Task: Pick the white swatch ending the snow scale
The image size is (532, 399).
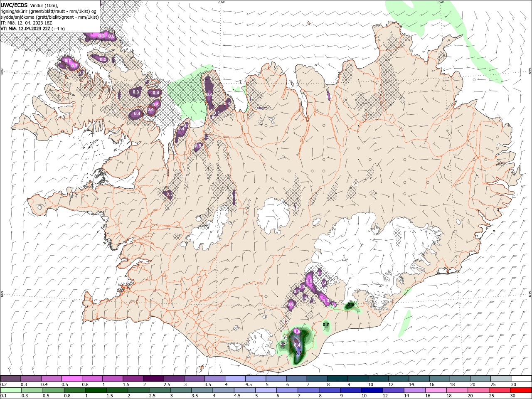Action: pos(521,379)
